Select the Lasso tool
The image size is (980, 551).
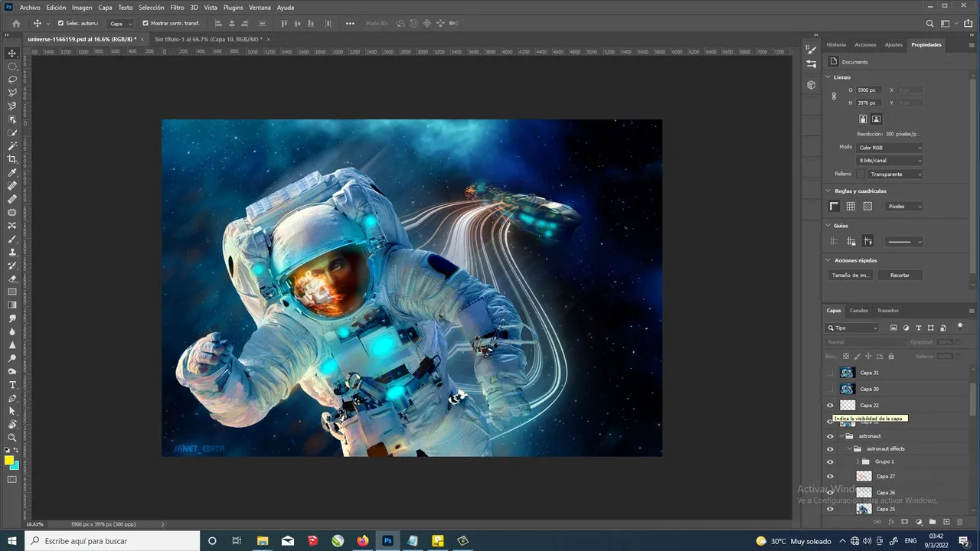(12, 80)
